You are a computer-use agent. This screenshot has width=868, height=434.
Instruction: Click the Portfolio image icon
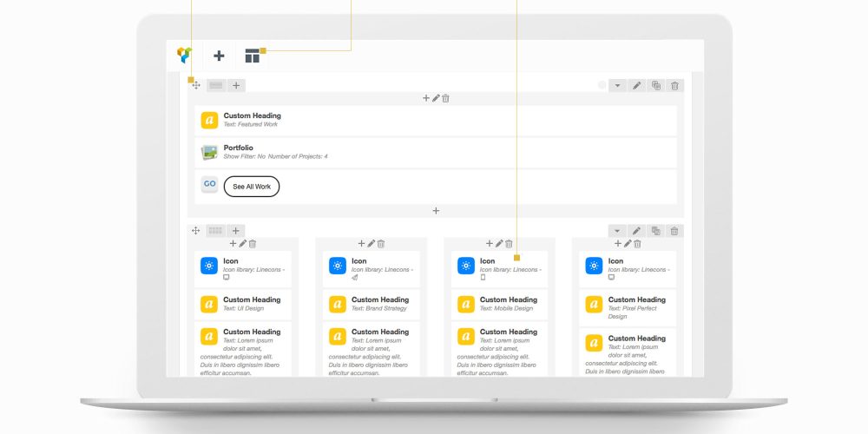click(x=209, y=153)
